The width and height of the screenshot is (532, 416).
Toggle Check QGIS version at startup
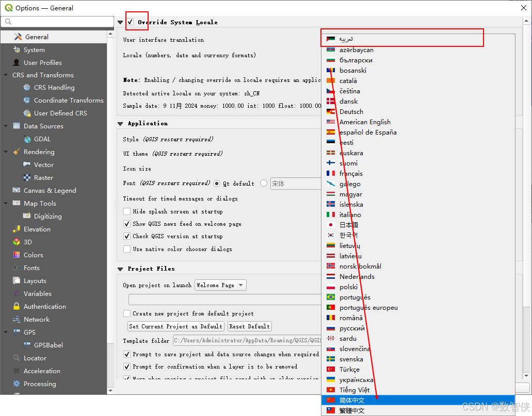[127, 236]
